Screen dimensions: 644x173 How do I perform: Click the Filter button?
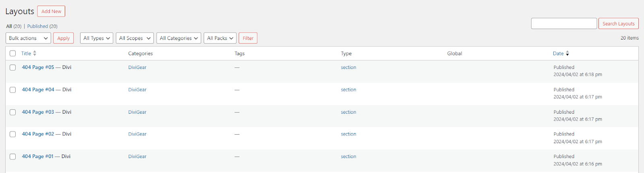(x=248, y=38)
